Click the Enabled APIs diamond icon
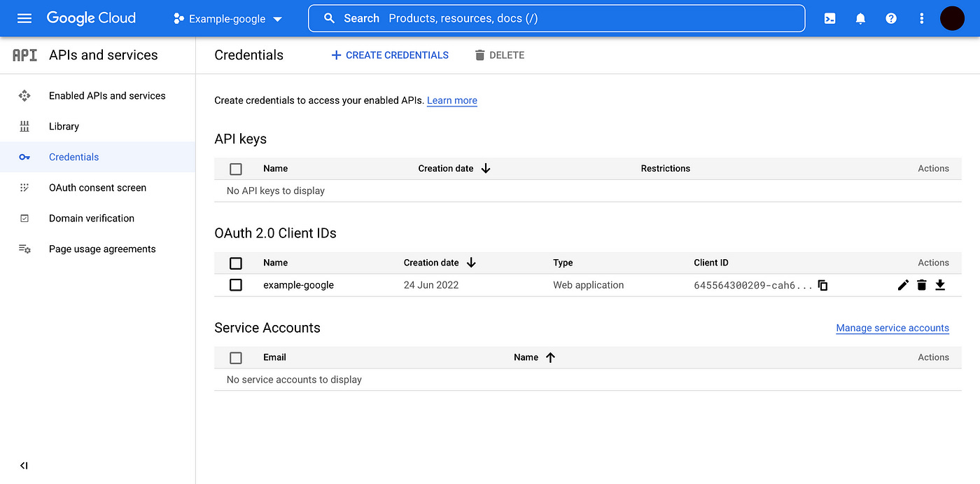This screenshot has height=484, width=980. (24, 96)
